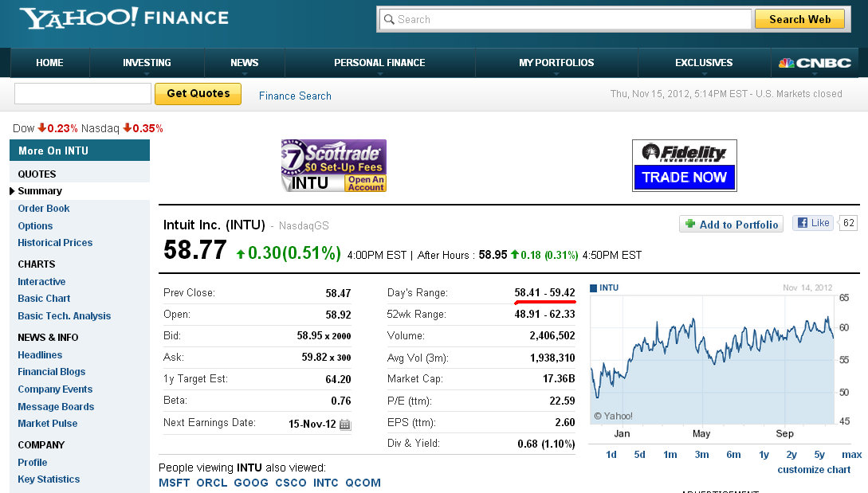Click the Nasdaq percentage change -0.35%
The image size is (868, 493).
[143, 128]
